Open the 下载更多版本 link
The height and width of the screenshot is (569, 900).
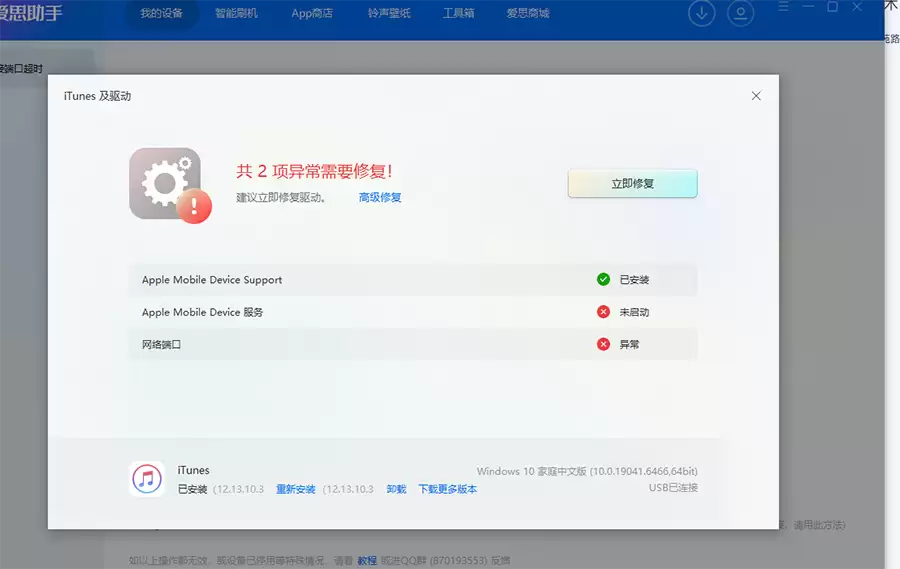point(447,489)
